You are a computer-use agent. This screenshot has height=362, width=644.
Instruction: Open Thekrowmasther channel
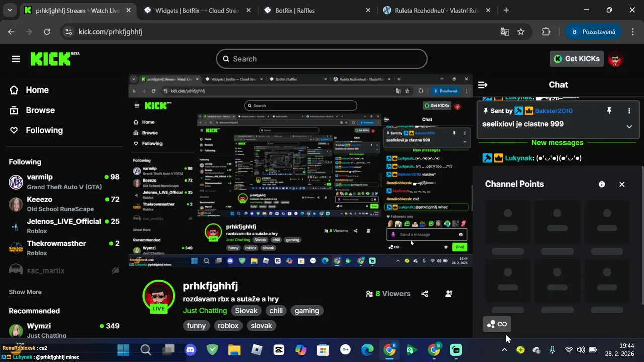[x=64, y=248]
